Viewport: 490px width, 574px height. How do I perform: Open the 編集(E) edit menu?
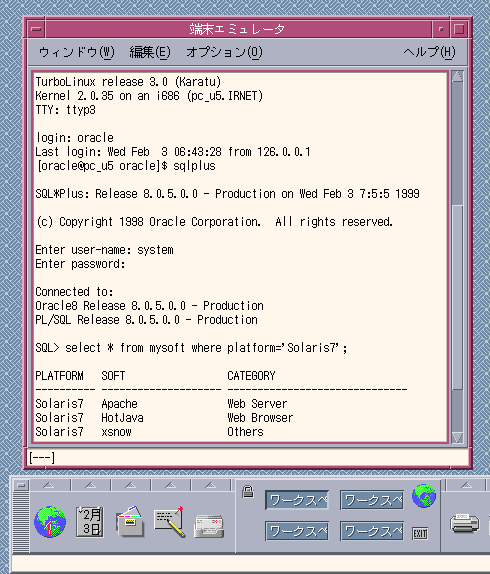150,52
